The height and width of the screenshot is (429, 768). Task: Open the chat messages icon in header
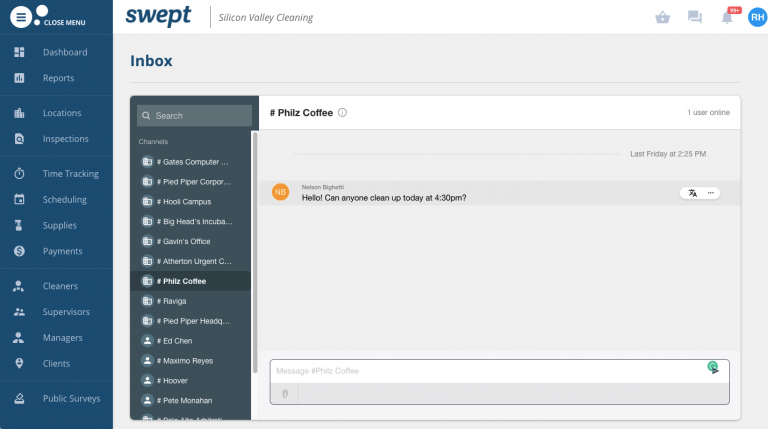pyautogui.click(x=695, y=18)
